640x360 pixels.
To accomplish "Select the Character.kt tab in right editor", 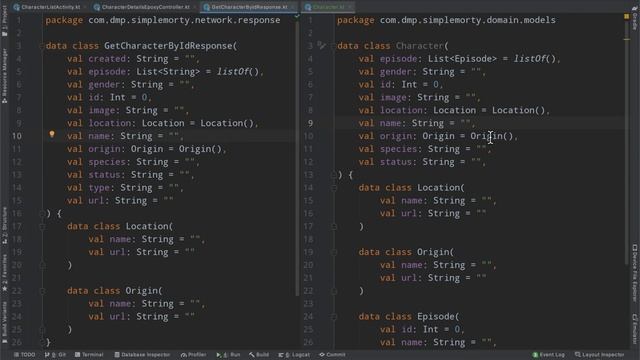I will tap(329, 7).
